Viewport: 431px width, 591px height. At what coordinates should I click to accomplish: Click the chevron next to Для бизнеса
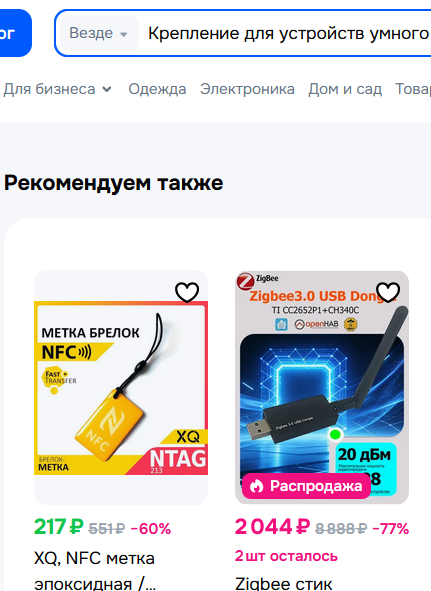[107, 90]
